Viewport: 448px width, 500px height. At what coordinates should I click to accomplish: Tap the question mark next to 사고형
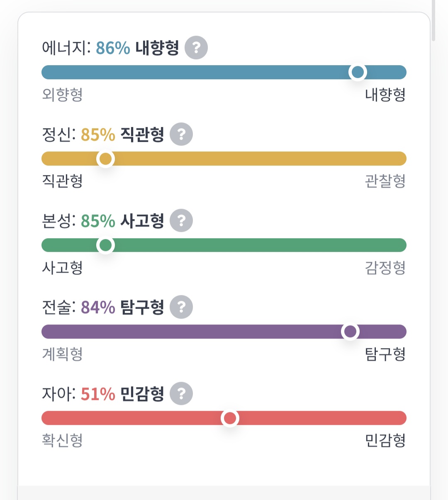(x=181, y=221)
